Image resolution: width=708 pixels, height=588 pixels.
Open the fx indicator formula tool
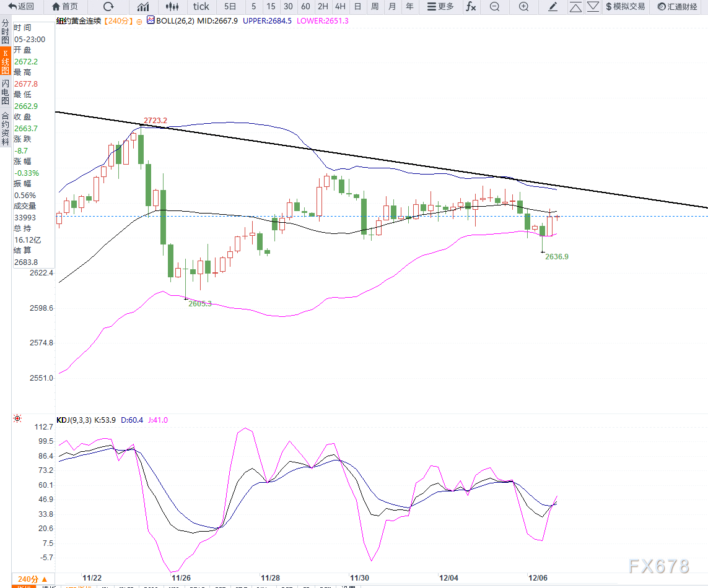click(x=471, y=7)
